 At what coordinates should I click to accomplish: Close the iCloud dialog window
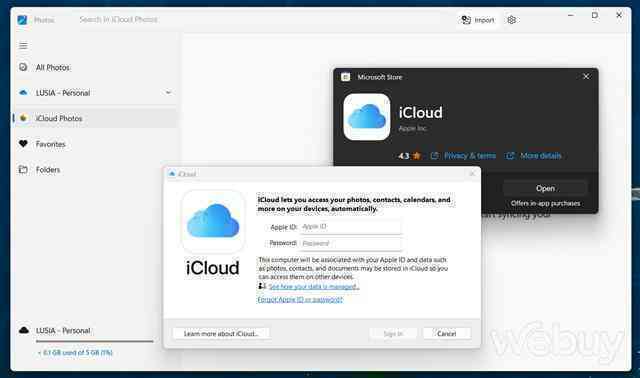[x=472, y=174]
